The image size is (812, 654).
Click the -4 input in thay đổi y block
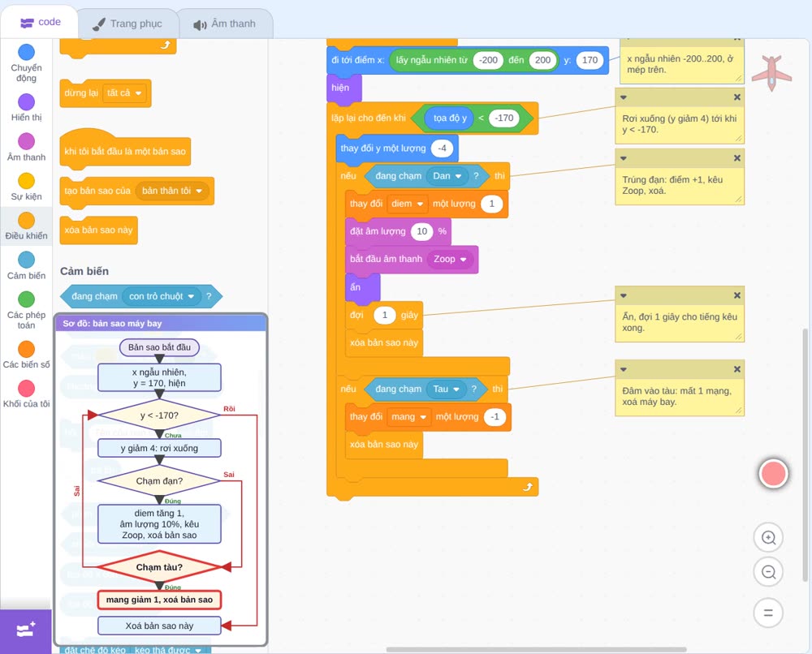click(442, 148)
